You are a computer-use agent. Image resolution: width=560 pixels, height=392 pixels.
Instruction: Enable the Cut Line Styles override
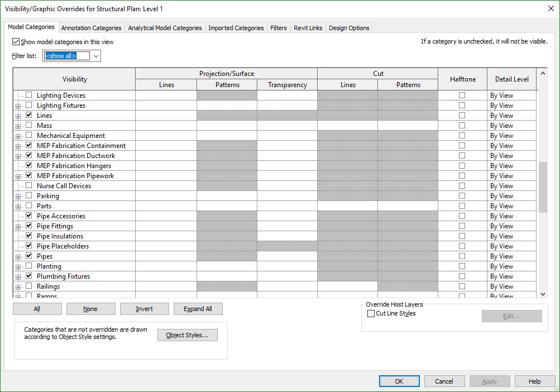point(370,313)
